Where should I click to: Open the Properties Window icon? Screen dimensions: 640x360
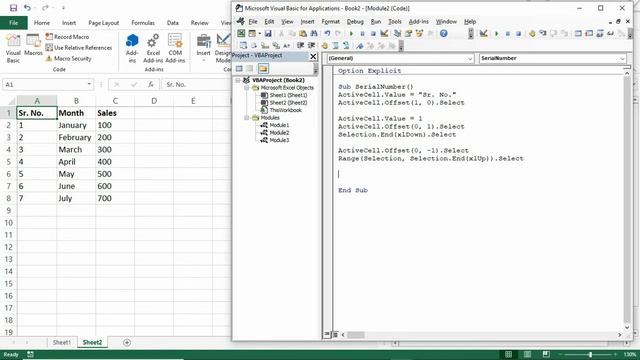[x=408, y=33]
